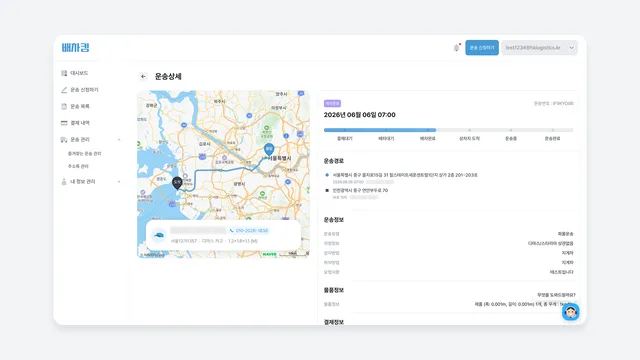Click the blue shipment progress bar
Image resolution: width=640 pixels, height=360 pixels.
click(x=380, y=130)
